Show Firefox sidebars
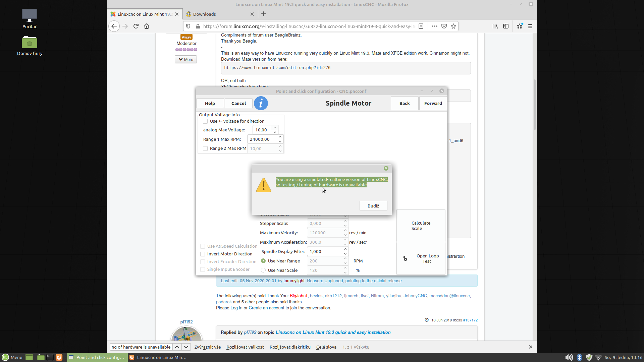The width and height of the screenshot is (644, 362). [506, 26]
